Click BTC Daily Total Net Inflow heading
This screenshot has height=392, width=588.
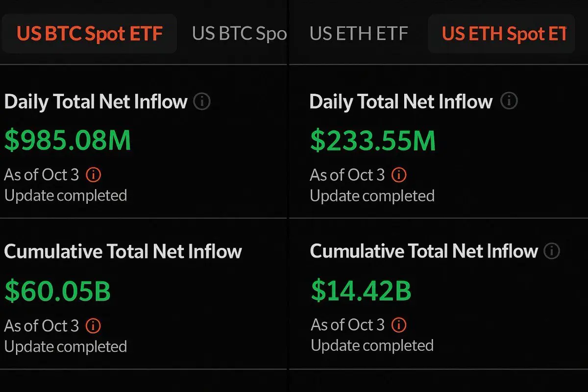click(x=96, y=102)
